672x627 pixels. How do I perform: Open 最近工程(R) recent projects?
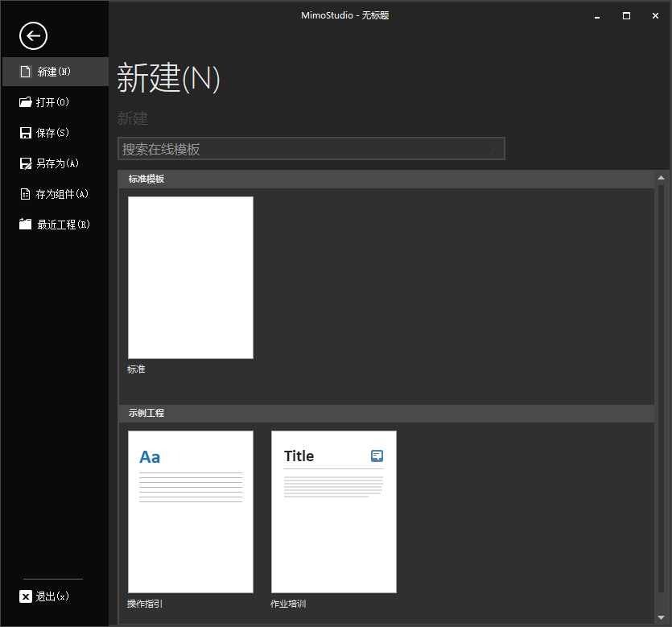coord(62,225)
